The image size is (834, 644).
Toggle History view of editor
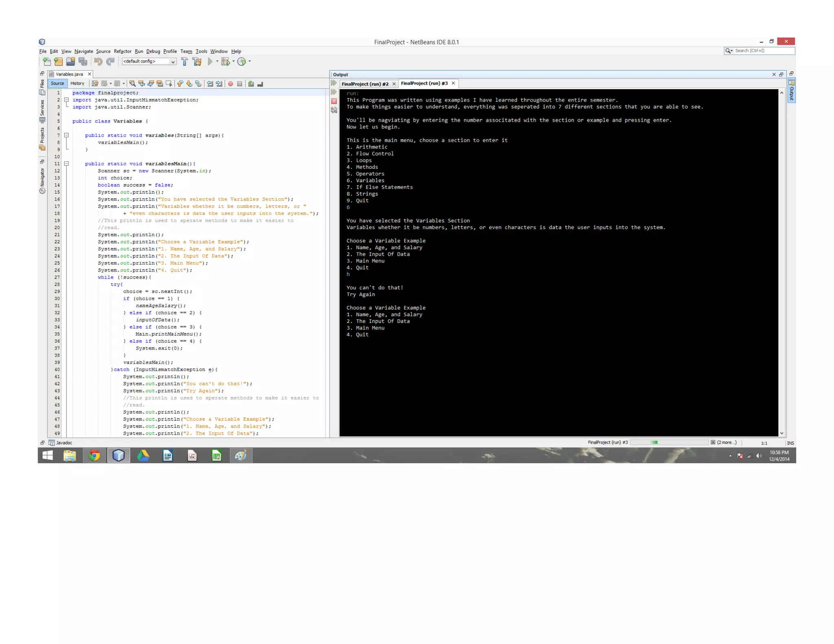(x=77, y=83)
